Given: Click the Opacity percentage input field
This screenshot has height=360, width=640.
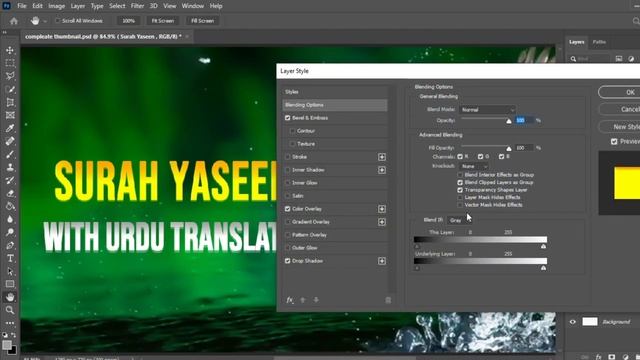Looking at the screenshot, I should point(524,120).
